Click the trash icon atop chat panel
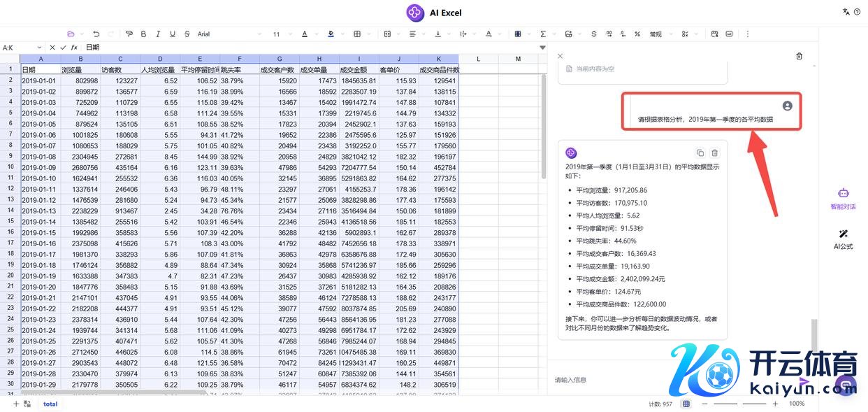The height and width of the screenshot is (412, 868). 800,56
